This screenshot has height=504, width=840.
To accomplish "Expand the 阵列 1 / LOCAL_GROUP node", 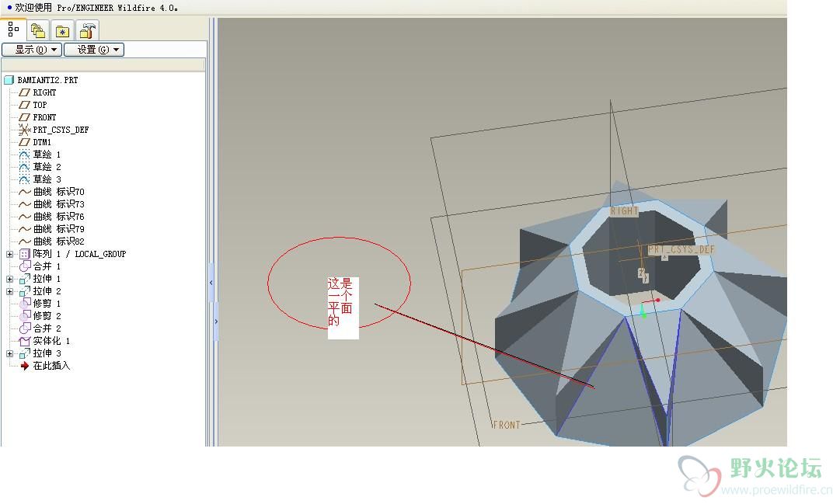I will click(9, 255).
